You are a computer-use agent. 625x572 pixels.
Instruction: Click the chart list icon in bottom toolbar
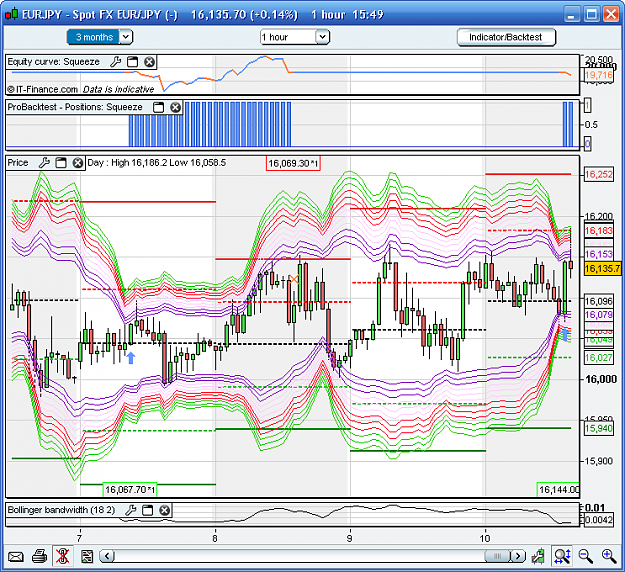point(86,556)
